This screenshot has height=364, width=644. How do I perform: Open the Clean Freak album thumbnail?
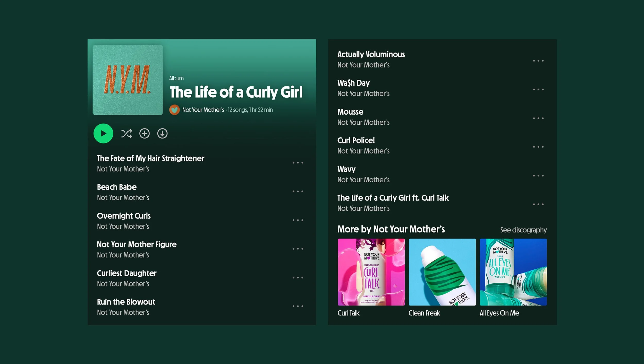pos(442,272)
